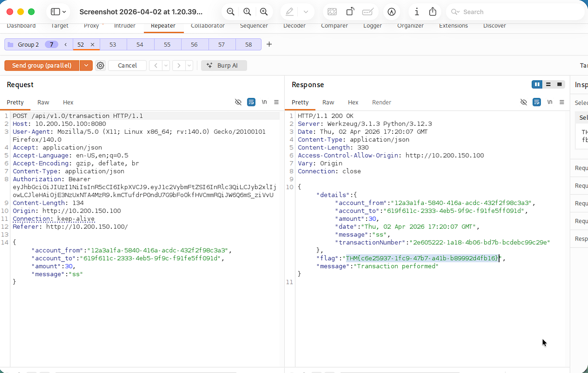
Task: Open the Decoder tab
Action: tap(294, 26)
